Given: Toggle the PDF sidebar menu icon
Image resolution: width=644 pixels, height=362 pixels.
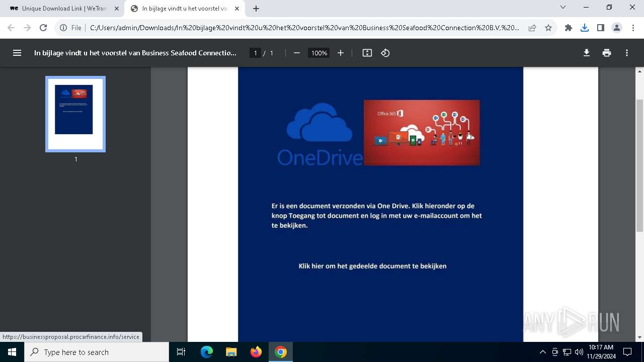Looking at the screenshot, I should [x=17, y=53].
